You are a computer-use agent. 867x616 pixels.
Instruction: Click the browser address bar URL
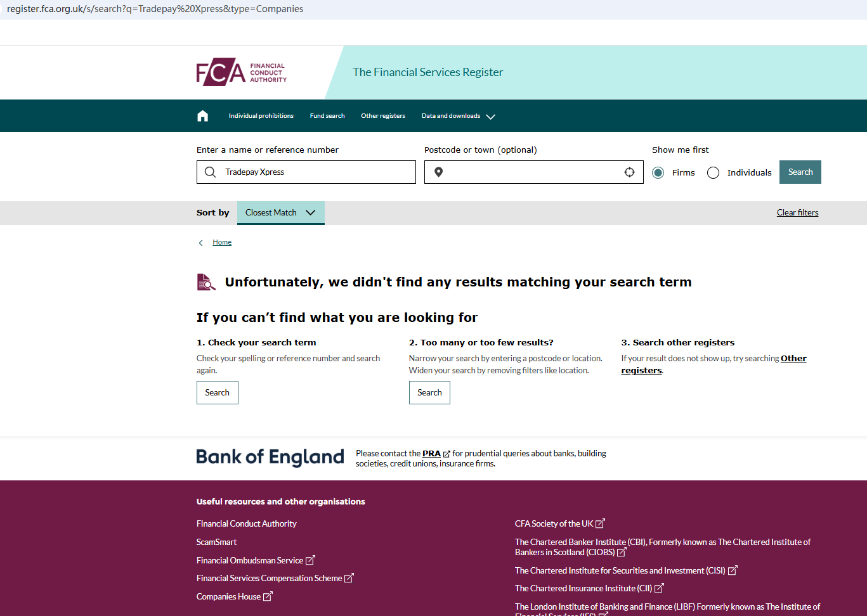click(155, 9)
